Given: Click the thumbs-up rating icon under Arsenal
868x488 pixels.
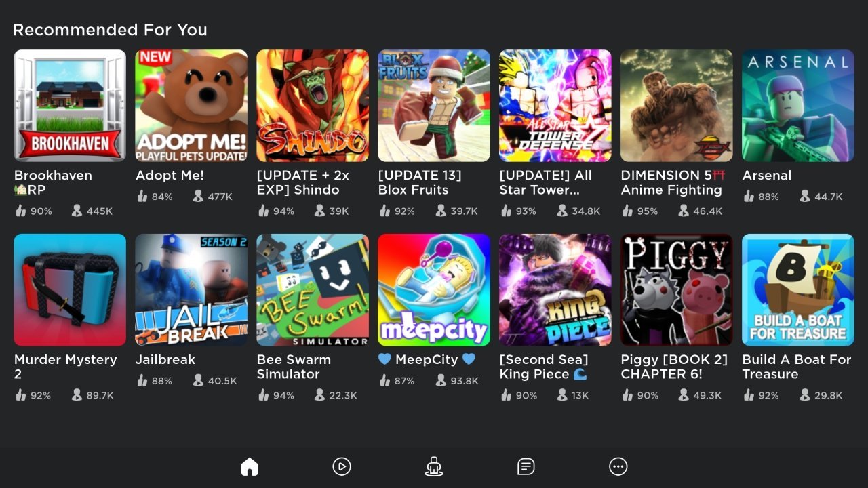Looking at the screenshot, I should coord(749,197).
